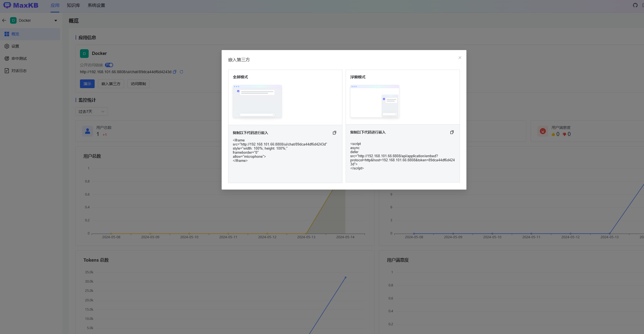Select 对话日志 in the sidebar menu
The width and height of the screenshot is (644, 334).
click(30, 71)
